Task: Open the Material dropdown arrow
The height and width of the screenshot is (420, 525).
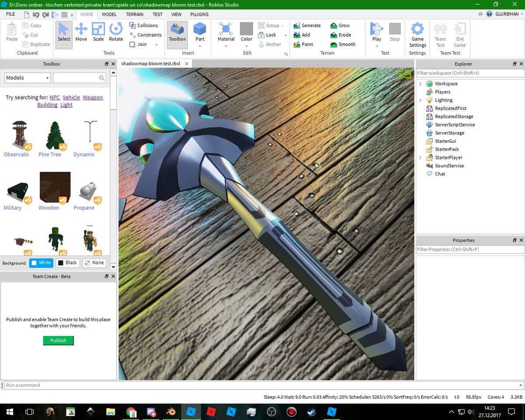Action: pos(226,45)
